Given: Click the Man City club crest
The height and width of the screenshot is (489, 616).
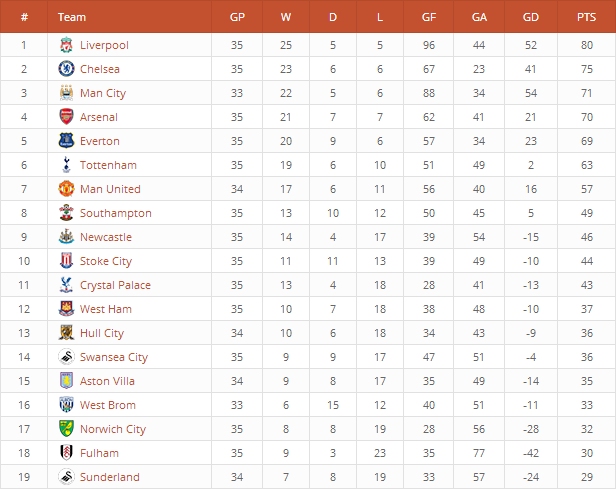Looking at the screenshot, I should click(x=66, y=93).
